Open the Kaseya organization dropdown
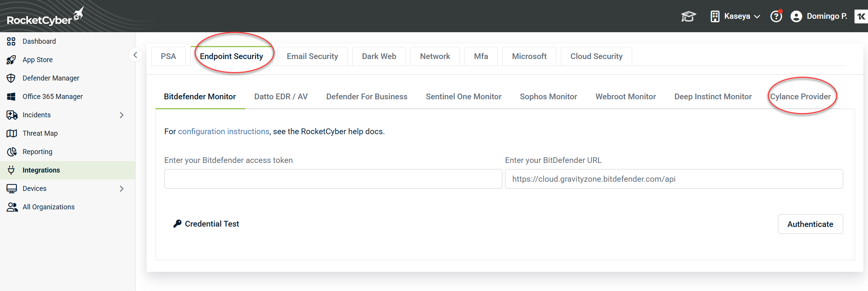 735,16
